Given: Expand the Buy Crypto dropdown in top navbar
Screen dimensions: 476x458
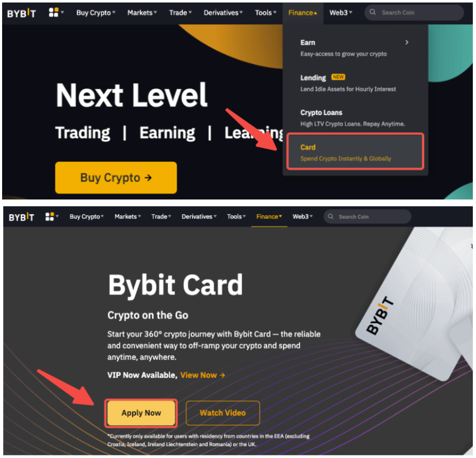Looking at the screenshot, I should (96, 13).
